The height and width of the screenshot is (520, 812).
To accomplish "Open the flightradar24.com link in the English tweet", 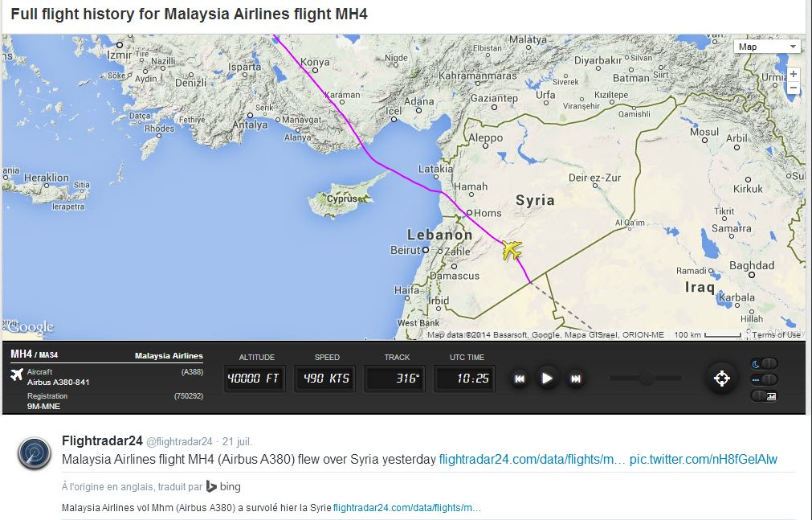I will [x=532, y=460].
